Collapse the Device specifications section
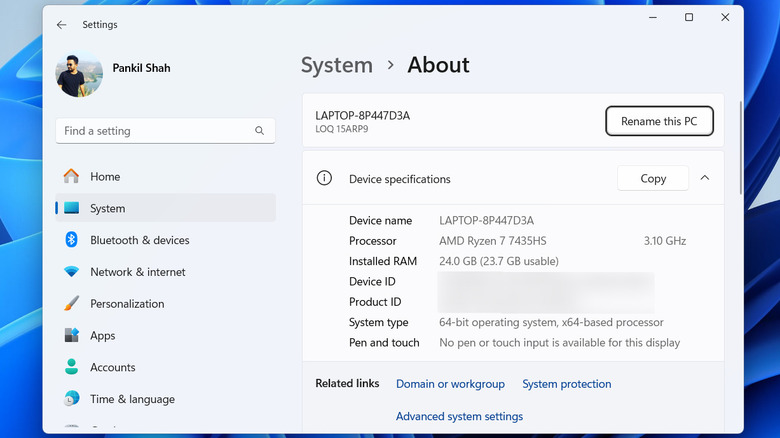Image resolution: width=780 pixels, height=438 pixels. point(705,178)
